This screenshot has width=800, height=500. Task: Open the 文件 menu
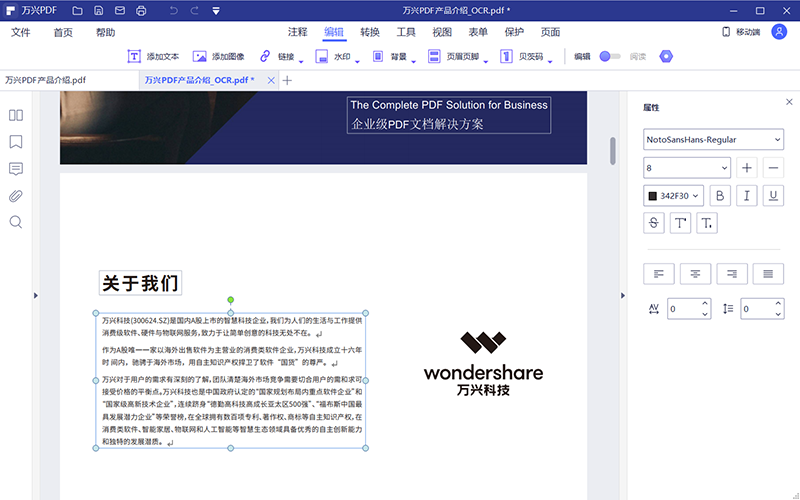21,33
